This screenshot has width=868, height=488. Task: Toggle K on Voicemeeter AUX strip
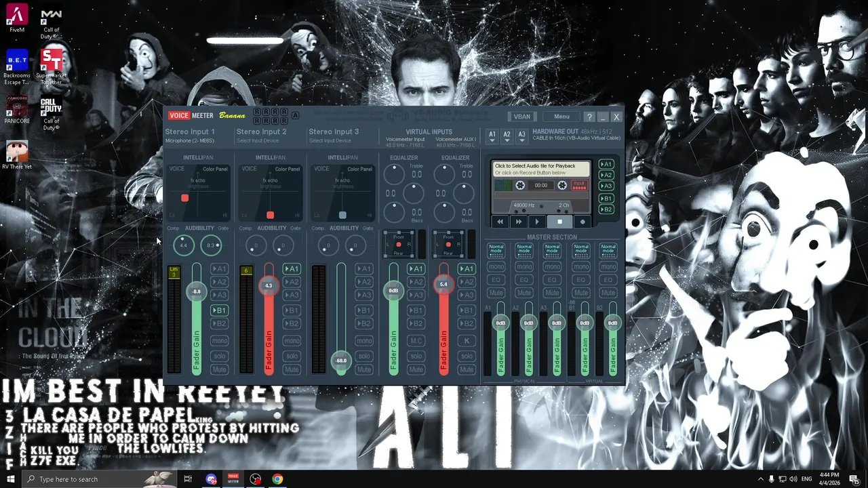point(467,341)
